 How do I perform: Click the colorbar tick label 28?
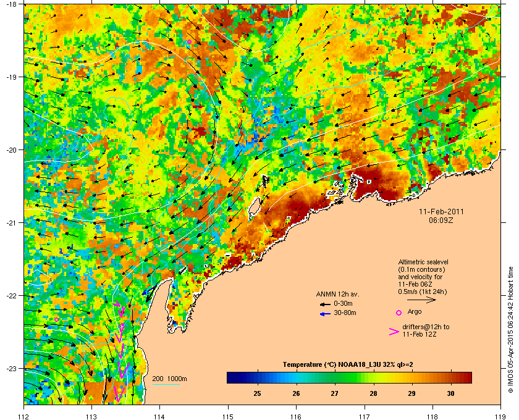coord(373,393)
